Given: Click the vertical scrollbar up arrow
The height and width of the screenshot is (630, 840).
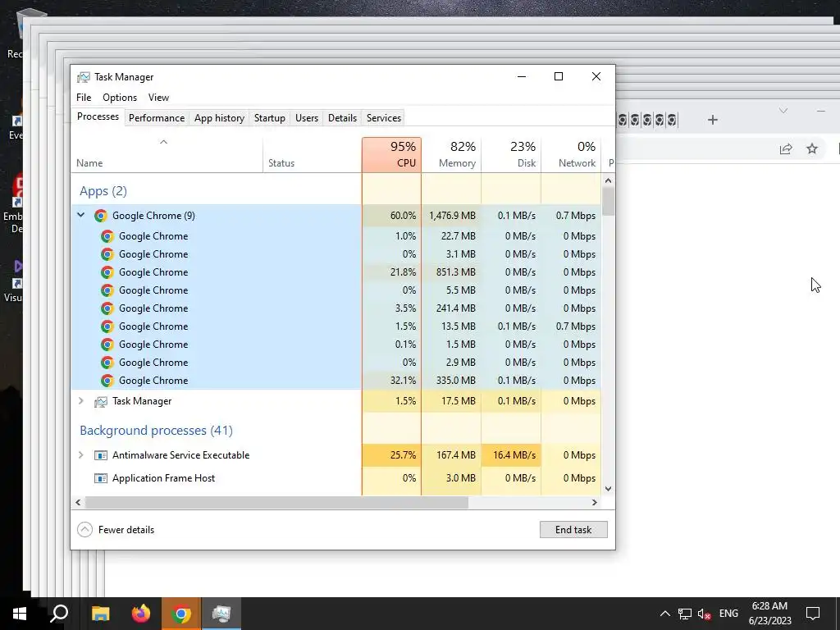Looking at the screenshot, I should (x=608, y=180).
